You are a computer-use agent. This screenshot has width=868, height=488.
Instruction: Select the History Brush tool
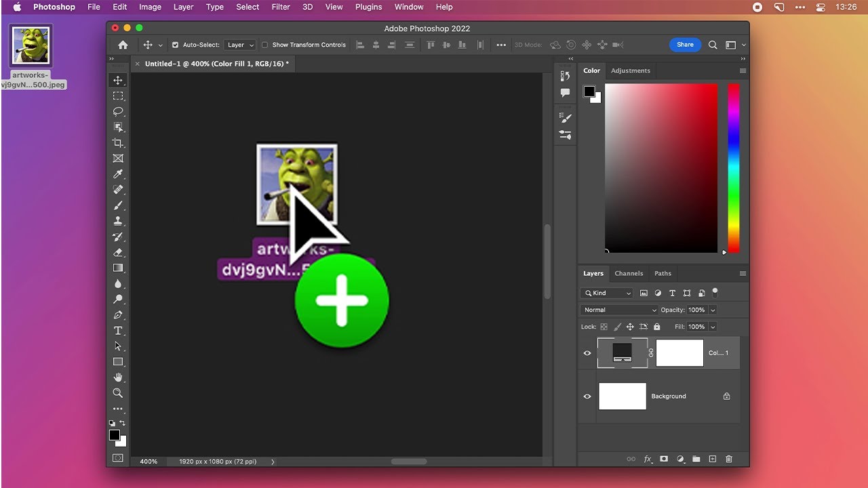click(x=118, y=237)
